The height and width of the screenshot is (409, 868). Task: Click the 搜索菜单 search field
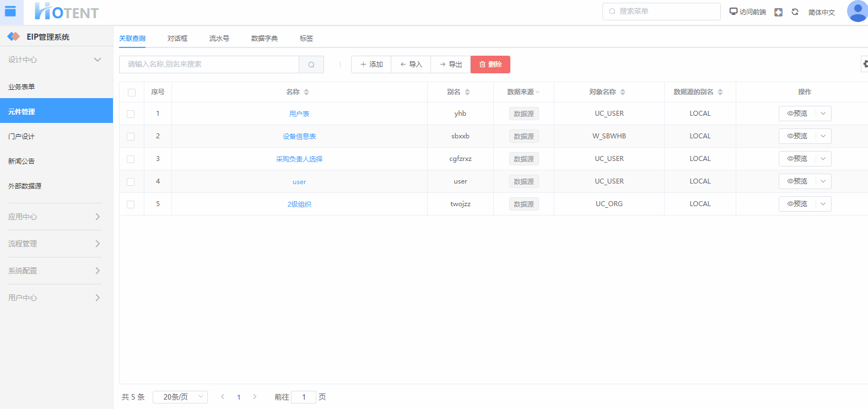(661, 12)
